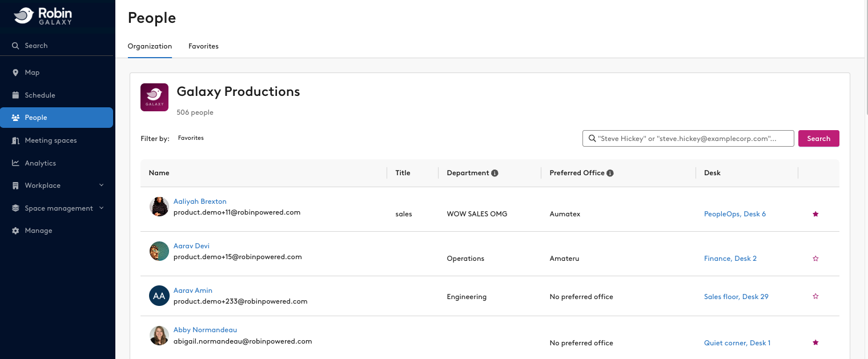868x359 pixels.
Task: Favorite Aarav Amin with the star
Action: click(815, 296)
